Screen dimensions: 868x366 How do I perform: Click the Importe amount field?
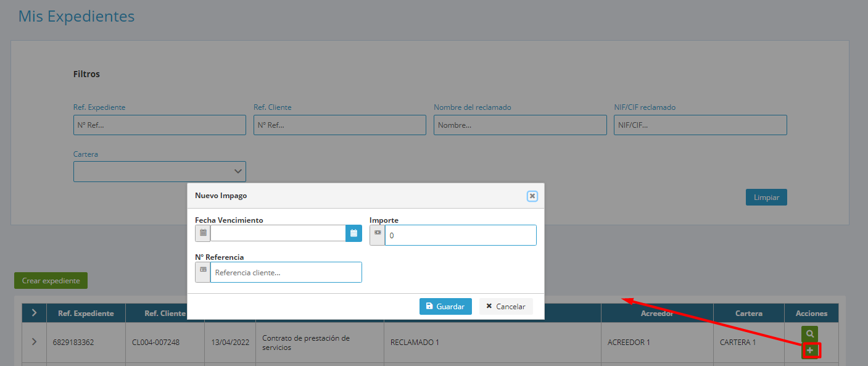(461, 235)
